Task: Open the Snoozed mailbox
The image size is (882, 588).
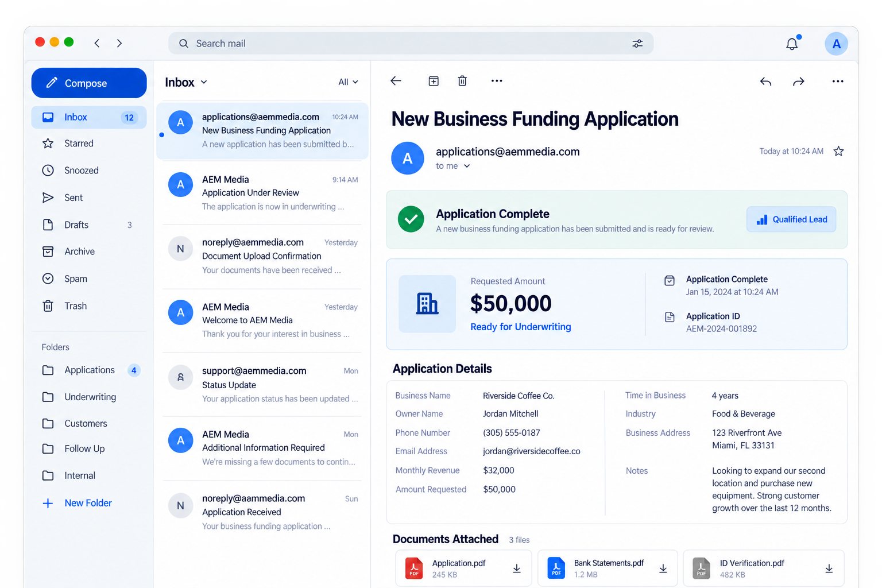Action: pos(89,171)
